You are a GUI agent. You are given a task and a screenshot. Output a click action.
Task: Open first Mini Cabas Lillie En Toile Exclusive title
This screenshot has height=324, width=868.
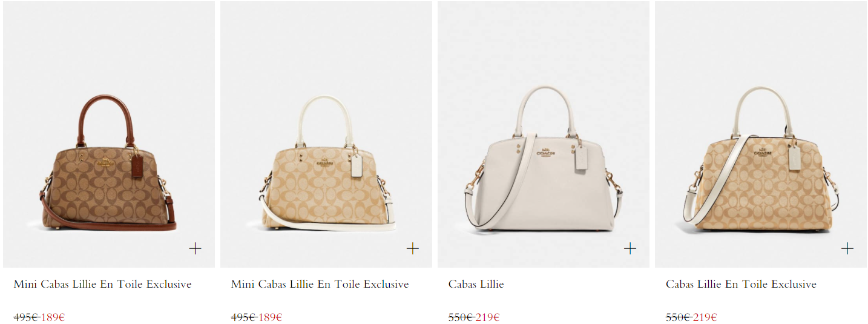coord(102,284)
